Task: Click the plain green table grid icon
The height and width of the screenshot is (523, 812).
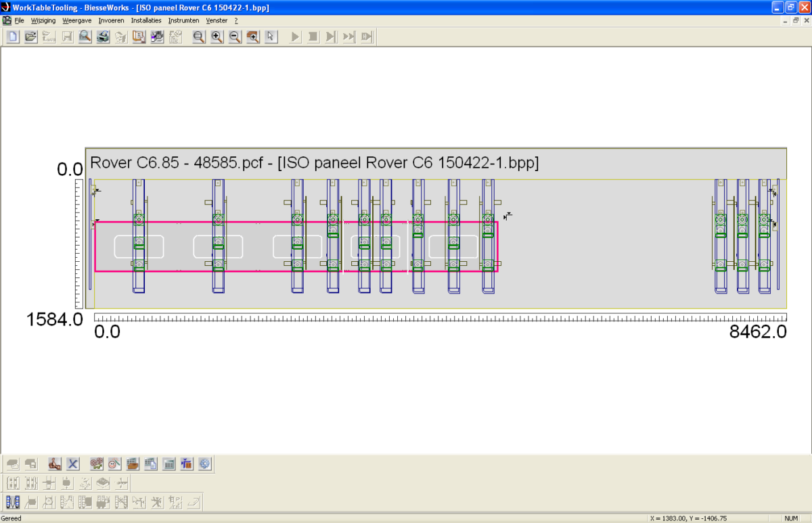Action: point(169,464)
